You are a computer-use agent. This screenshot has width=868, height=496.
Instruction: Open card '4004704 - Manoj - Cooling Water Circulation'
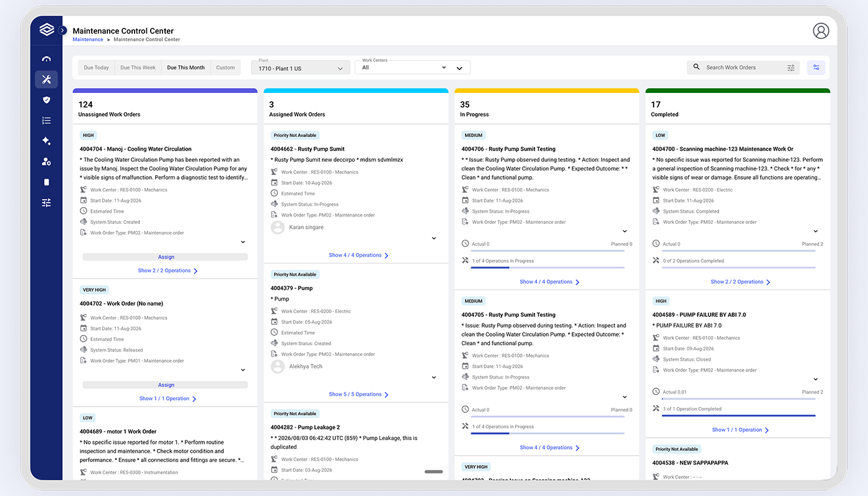click(136, 149)
